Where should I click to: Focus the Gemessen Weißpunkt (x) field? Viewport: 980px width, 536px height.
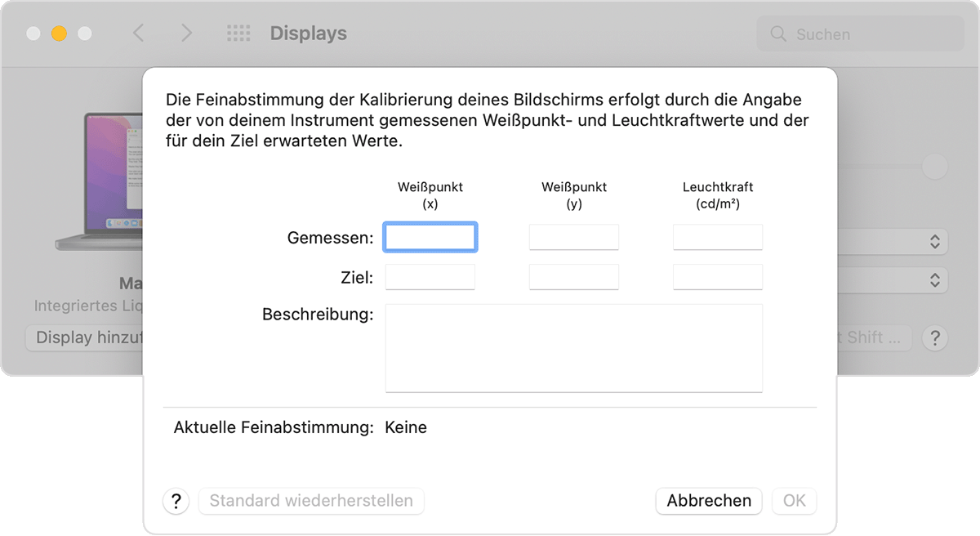pyautogui.click(x=430, y=238)
